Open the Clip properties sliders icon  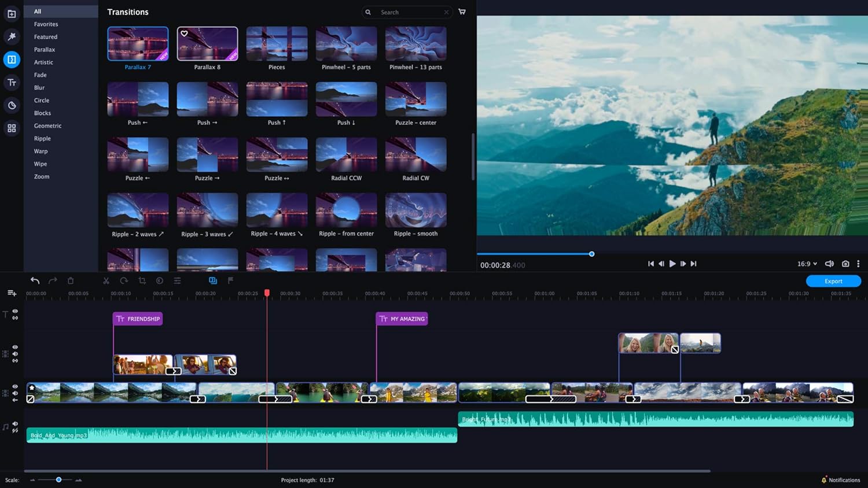coord(178,280)
